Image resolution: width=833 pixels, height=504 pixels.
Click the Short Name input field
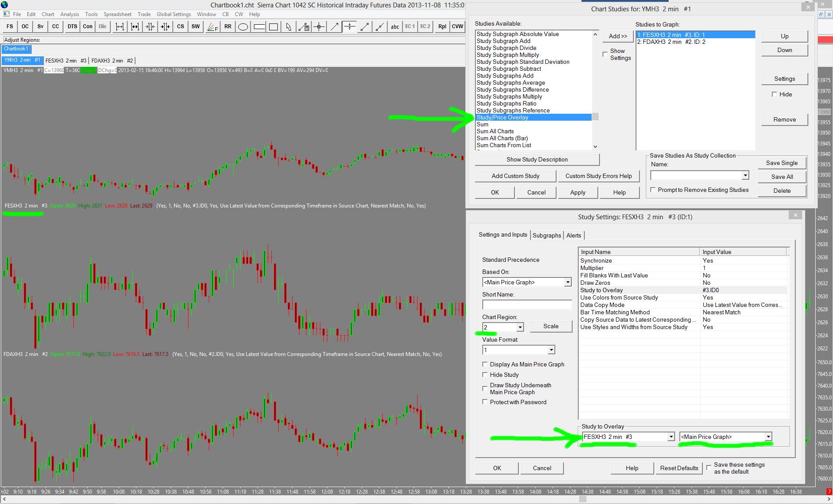click(x=527, y=305)
